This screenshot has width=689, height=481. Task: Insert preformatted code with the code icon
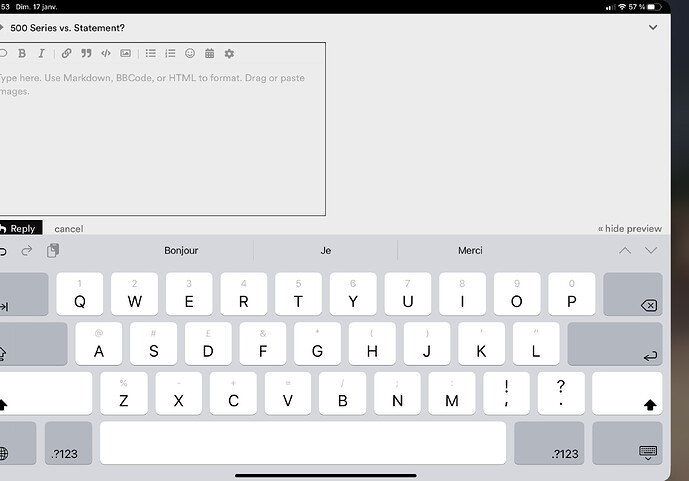click(106, 53)
